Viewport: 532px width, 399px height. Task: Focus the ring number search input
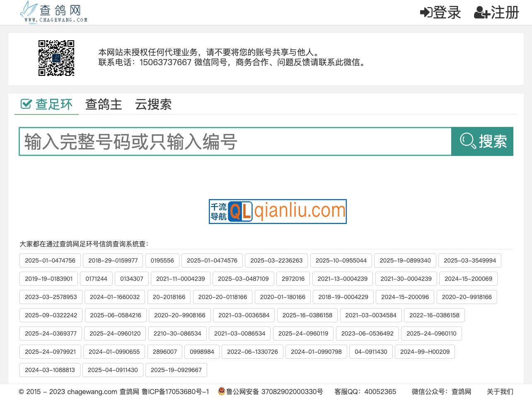click(235, 141)
